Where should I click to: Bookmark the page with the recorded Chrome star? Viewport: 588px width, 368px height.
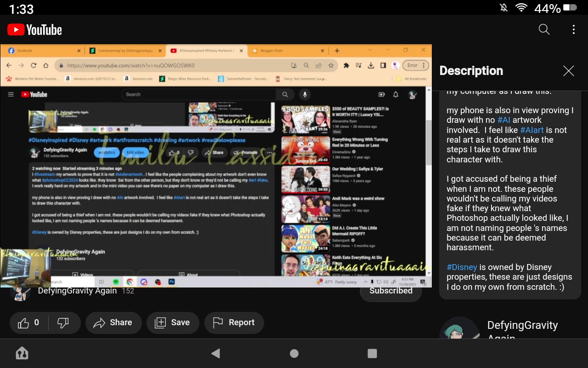[x=331, y=65]
